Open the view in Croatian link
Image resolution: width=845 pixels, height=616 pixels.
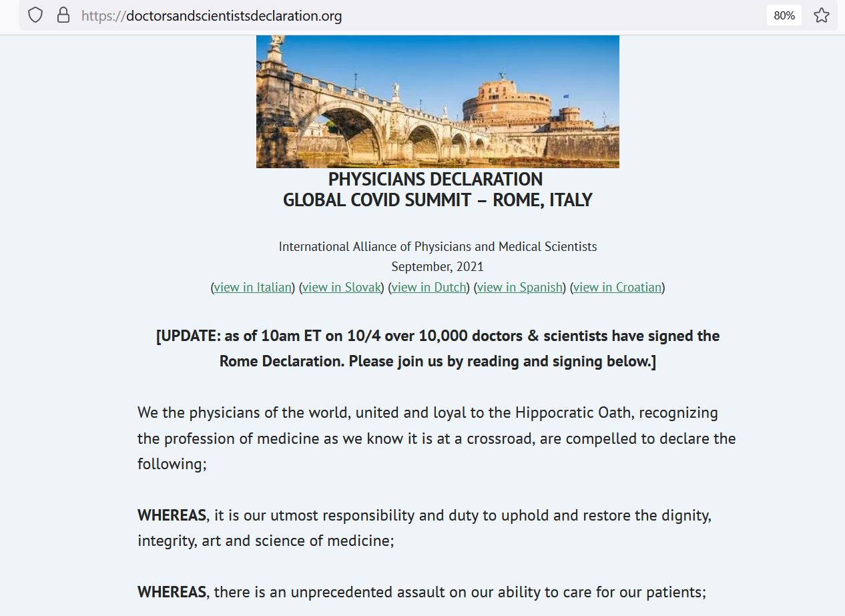click(617, 288)
